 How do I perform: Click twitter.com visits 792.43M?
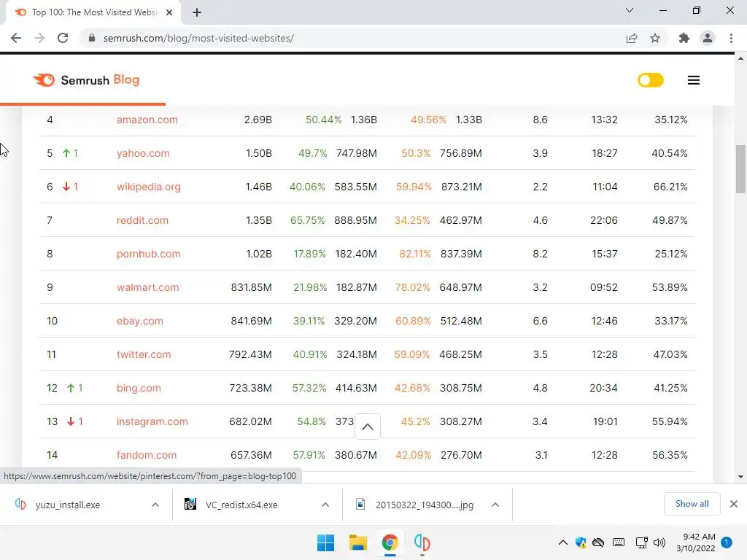pos(250,354)
